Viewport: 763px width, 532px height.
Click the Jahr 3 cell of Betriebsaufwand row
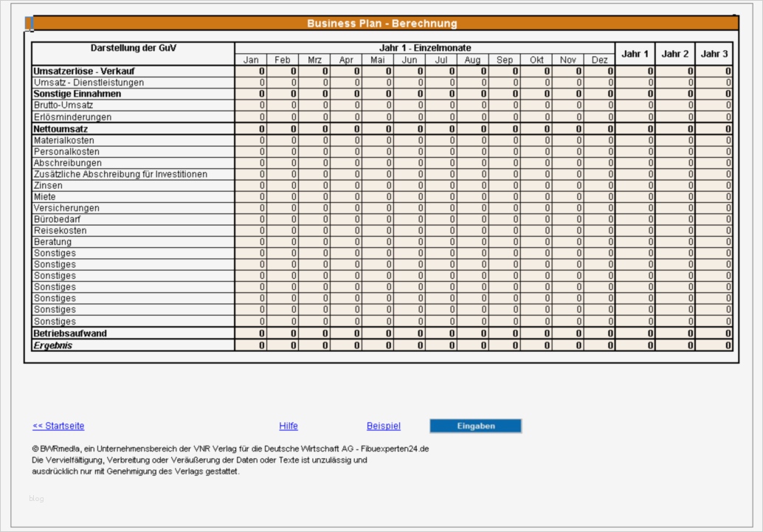(714, 334)
